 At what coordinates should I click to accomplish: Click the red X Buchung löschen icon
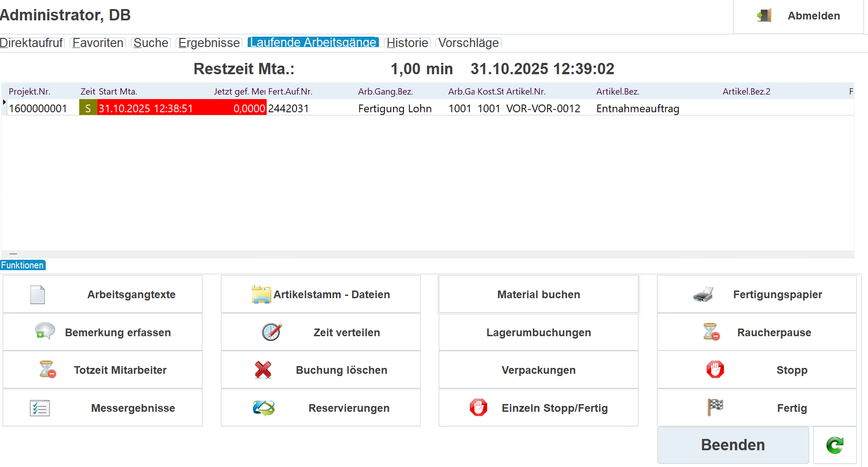coord(263,370)
